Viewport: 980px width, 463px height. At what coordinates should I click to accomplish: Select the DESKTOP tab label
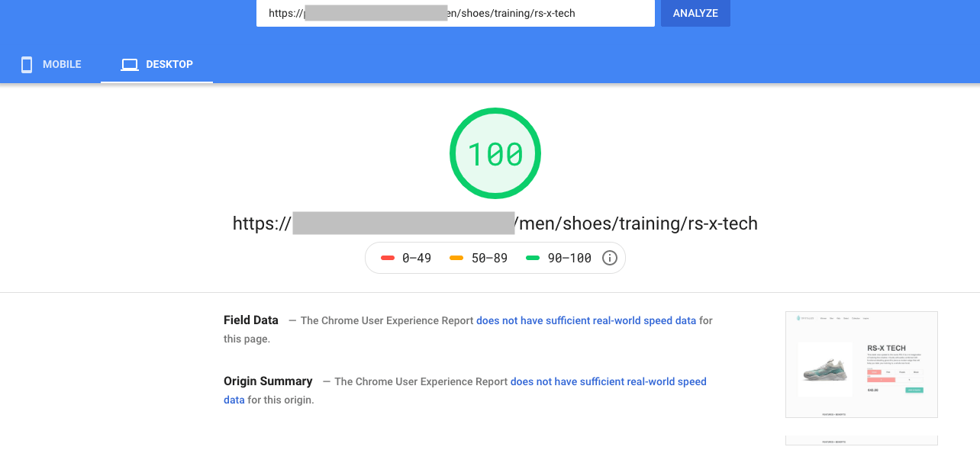(x=169, y=65)
